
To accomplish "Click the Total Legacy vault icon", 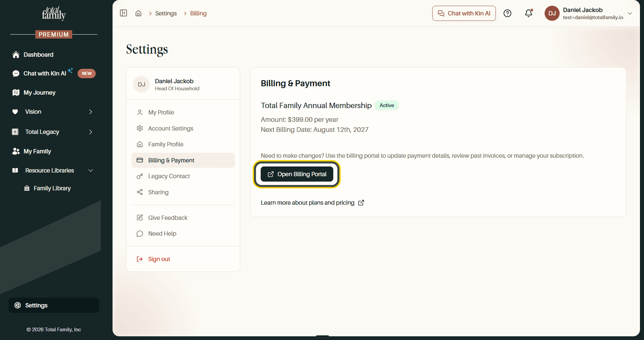I will coord(15,132).
